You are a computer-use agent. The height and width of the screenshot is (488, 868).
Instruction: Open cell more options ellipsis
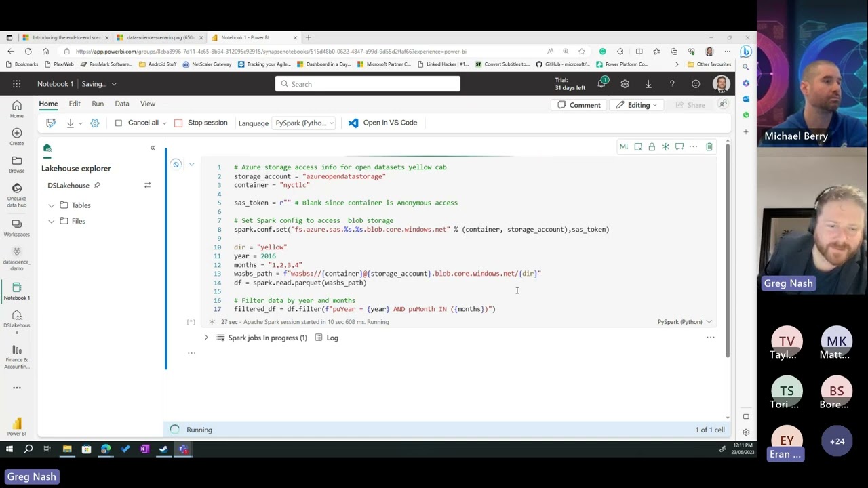click(x=693, y=146)
